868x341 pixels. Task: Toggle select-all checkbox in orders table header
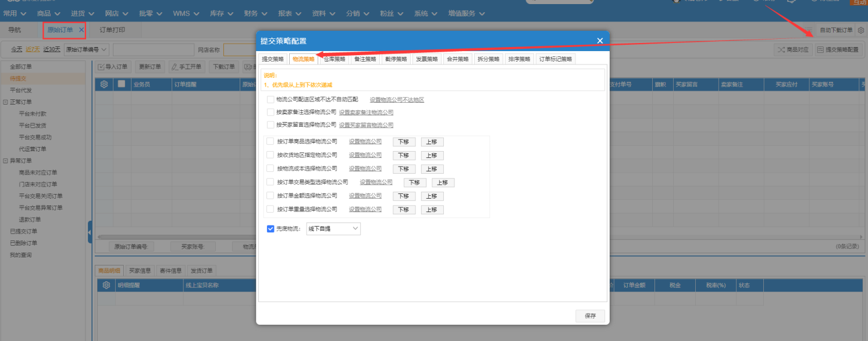122,84
